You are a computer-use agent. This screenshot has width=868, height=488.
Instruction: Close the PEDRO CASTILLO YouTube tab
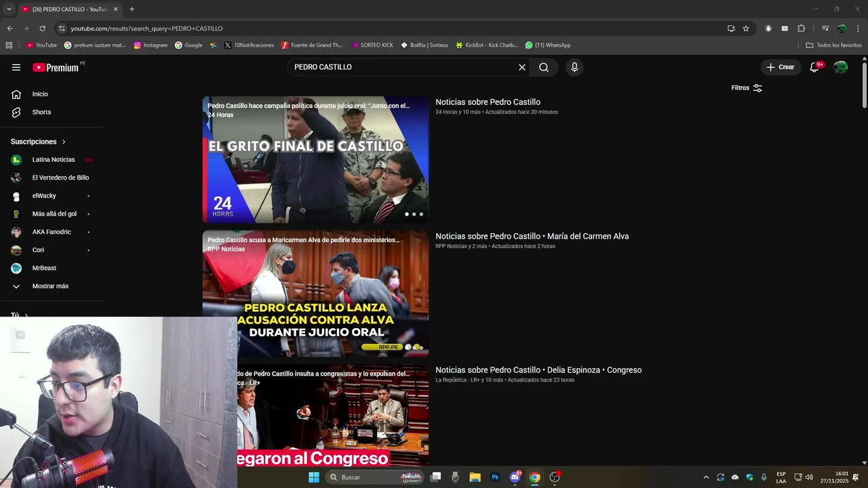[115, 9]
